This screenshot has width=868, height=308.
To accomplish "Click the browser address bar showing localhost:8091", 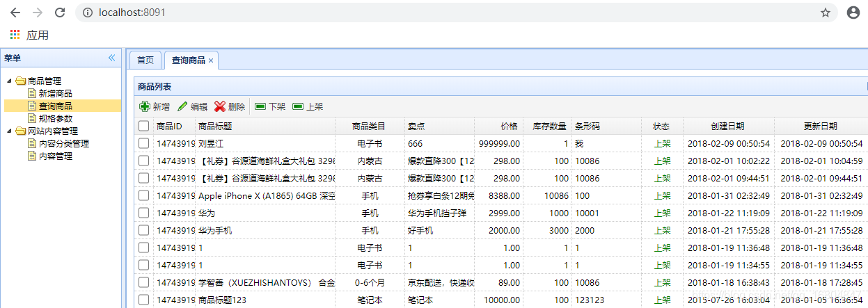I will [456, 13].
